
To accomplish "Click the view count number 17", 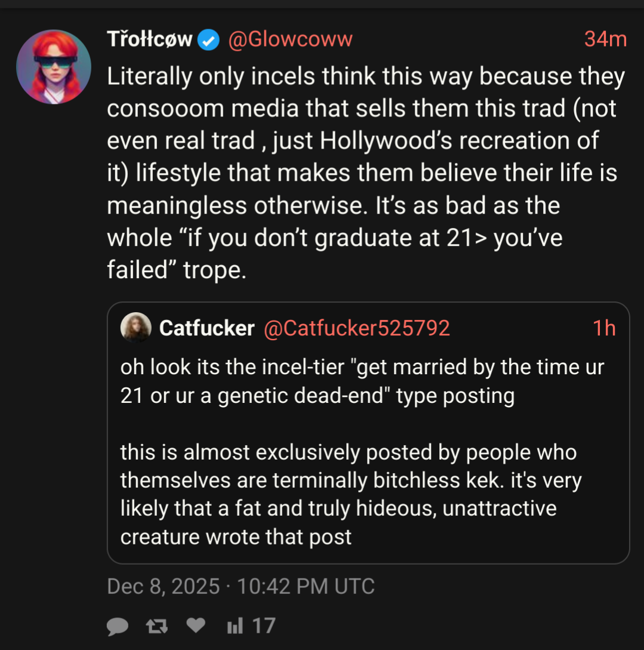I will pyautogui.click(x=263, y=626).
